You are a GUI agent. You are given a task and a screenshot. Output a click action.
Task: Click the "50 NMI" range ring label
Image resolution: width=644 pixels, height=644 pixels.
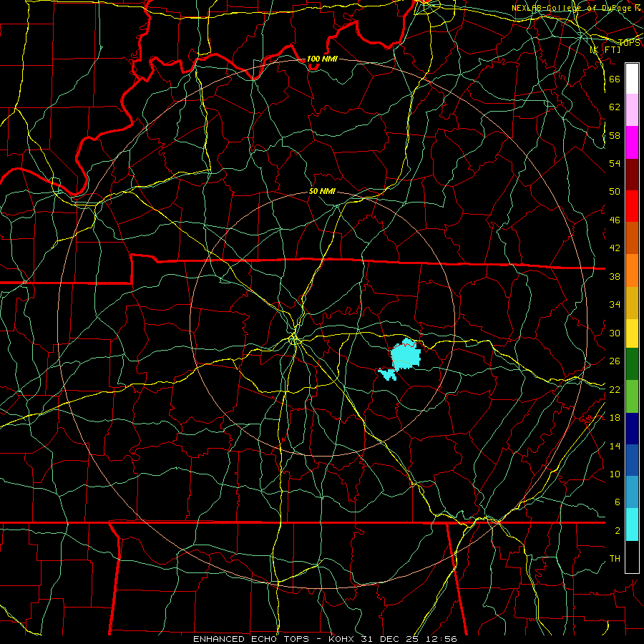323,191
